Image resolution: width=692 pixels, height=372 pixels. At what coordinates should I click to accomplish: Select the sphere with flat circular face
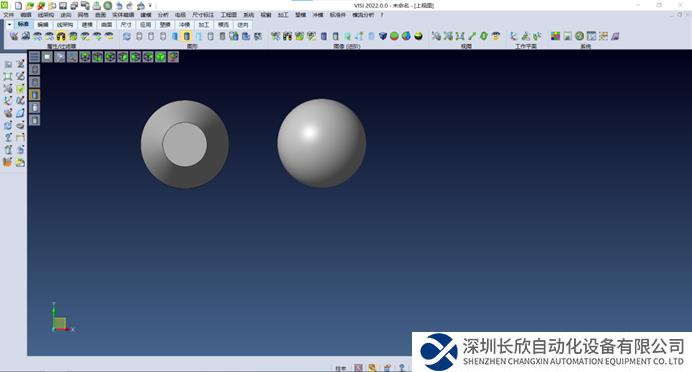coord(184,144)
